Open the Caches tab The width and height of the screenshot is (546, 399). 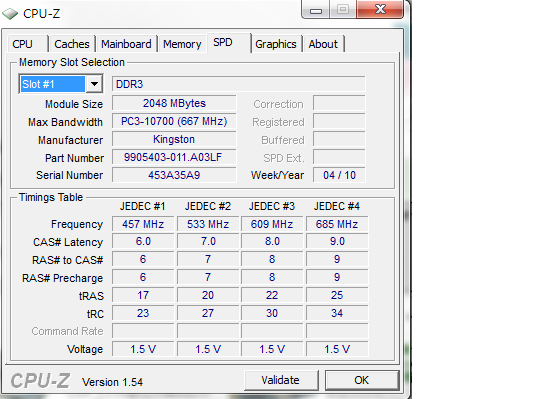pos(72,44)
